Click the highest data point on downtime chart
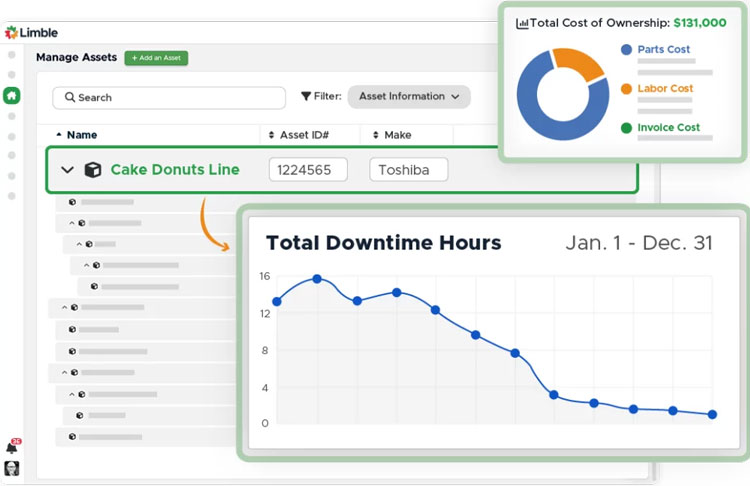750x486 pixels. (317, 278)
